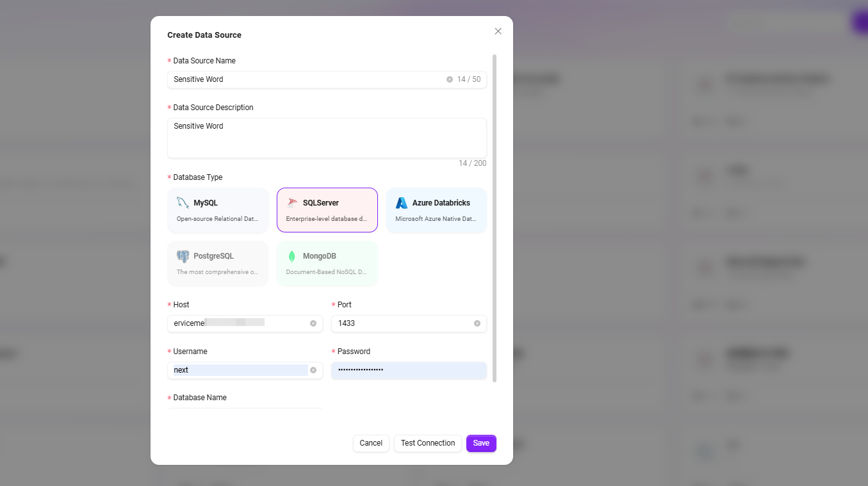Clear the Port field with its X icon
This screenshot has height=486, width=868.
click(477, 323)
